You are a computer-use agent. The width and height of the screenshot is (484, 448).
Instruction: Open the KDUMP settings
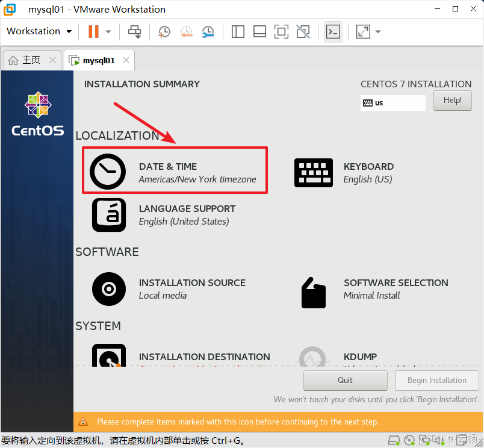(338, 356)
